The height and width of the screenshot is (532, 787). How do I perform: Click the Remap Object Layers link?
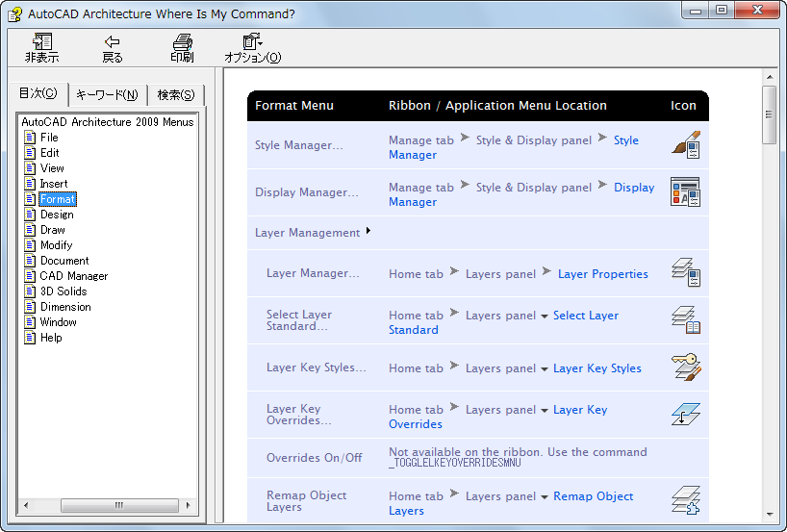click(594, 496)
